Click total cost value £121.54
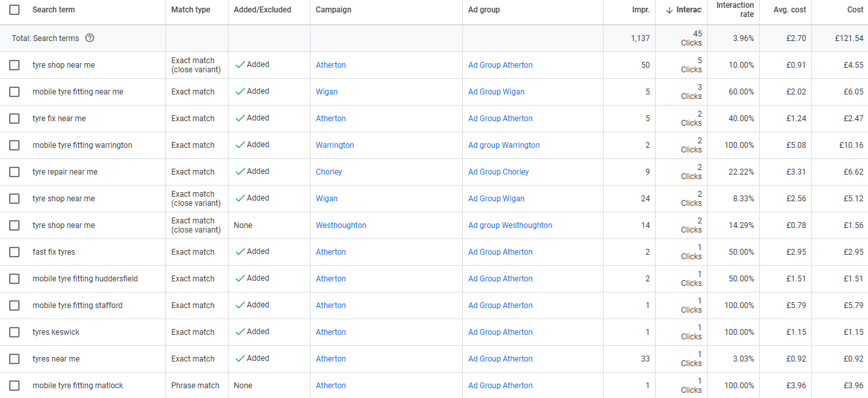 pyautogui.click(x=849, y=38)
